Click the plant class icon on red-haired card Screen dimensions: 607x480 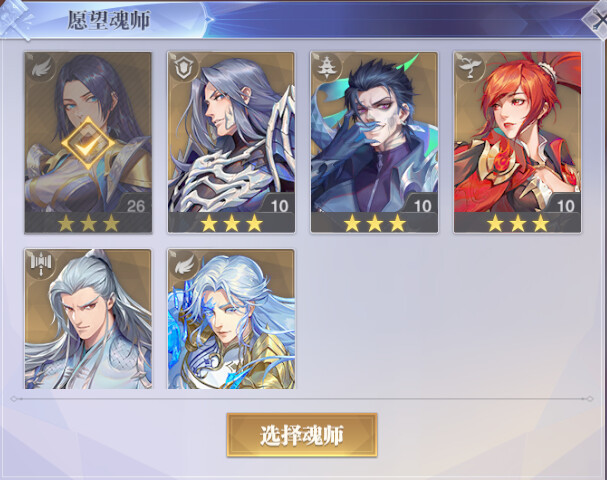point(470,68)
